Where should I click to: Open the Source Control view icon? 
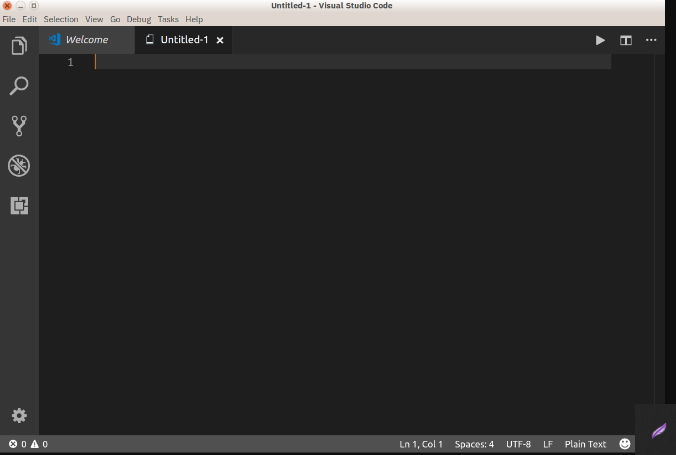(19, 126)
